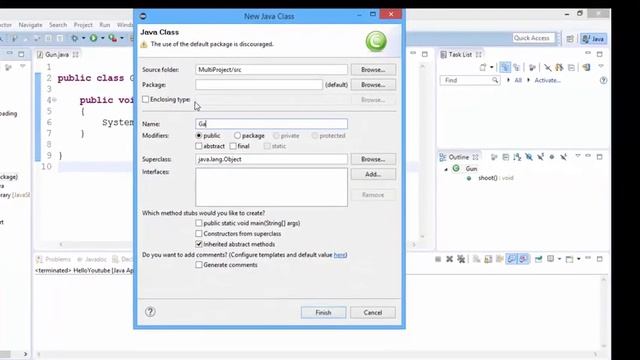Click Browse next to Superclass field

coord(373,159)
